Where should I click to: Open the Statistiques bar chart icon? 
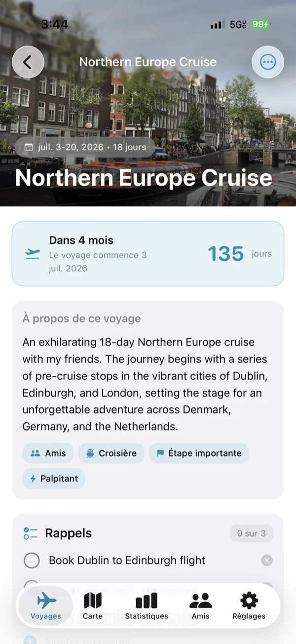147,601
